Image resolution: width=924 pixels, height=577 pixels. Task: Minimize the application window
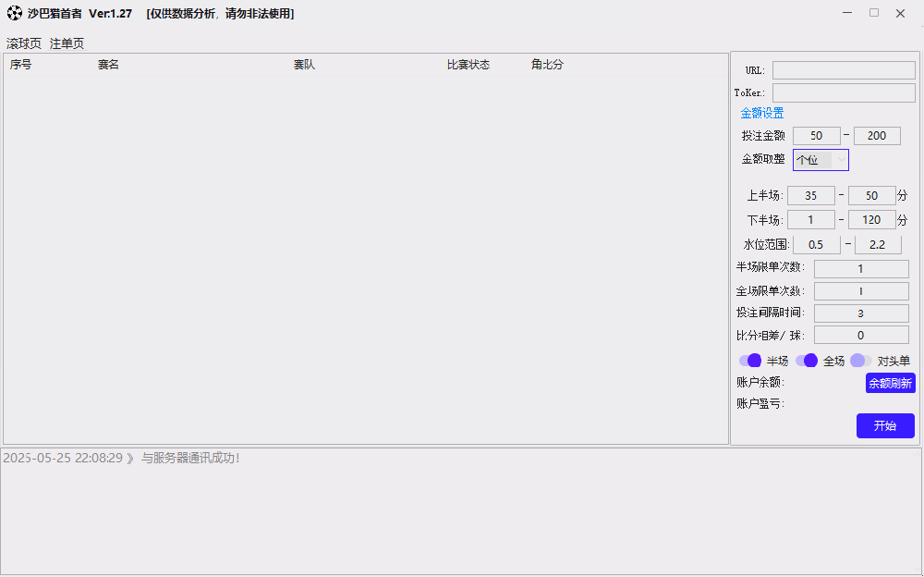coord(847,13)
